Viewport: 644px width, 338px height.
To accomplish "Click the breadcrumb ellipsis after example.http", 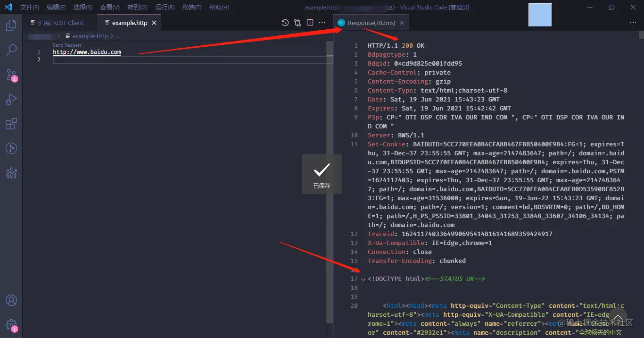I will (118, 36).
